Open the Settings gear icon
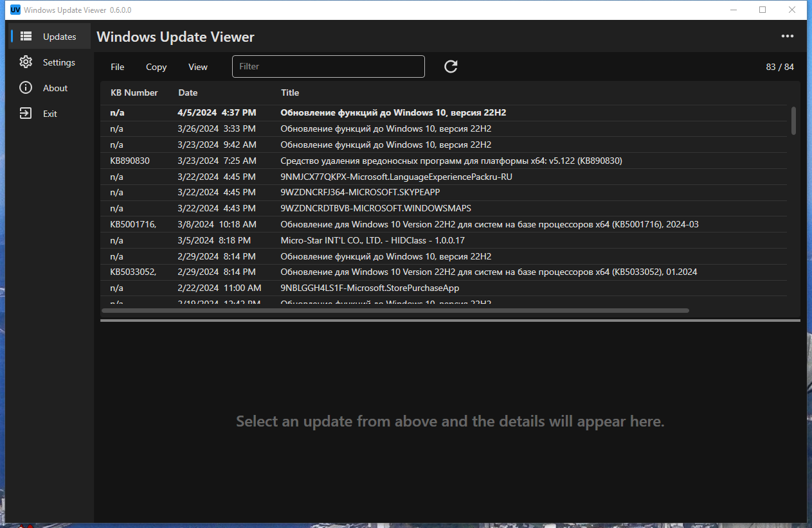This screenshot has width=812, height=528. [x=26, y=62]
